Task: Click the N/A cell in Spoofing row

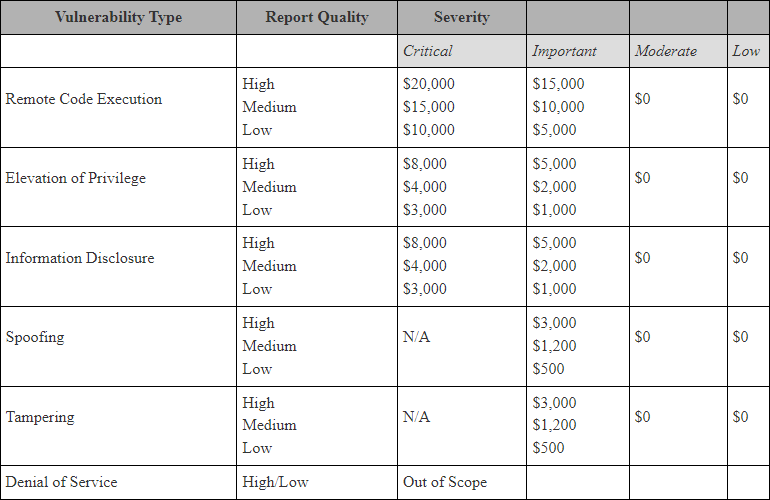Action: [x=416, y=337]
